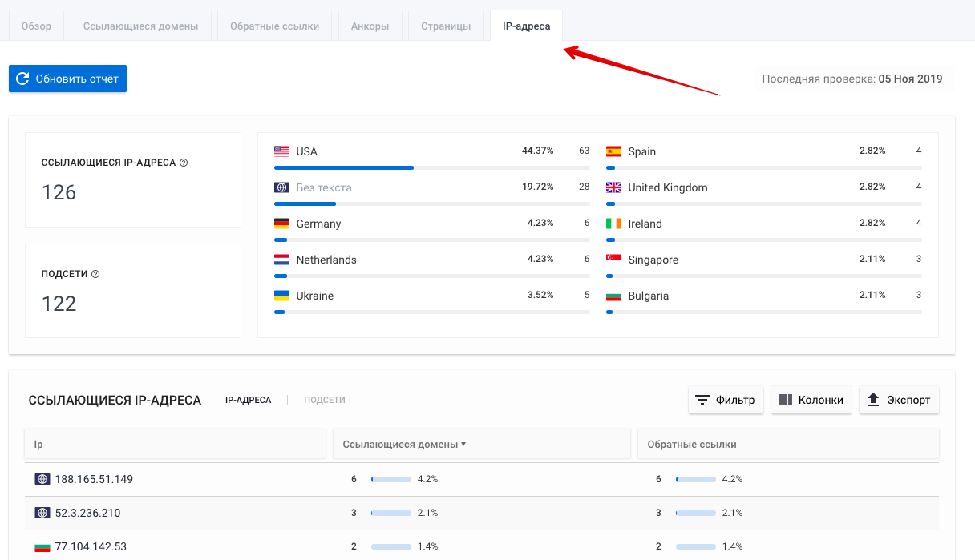Viewport: 975px width, 560px height.
Task: Click the Singapore flag icon
Action: 613,260
